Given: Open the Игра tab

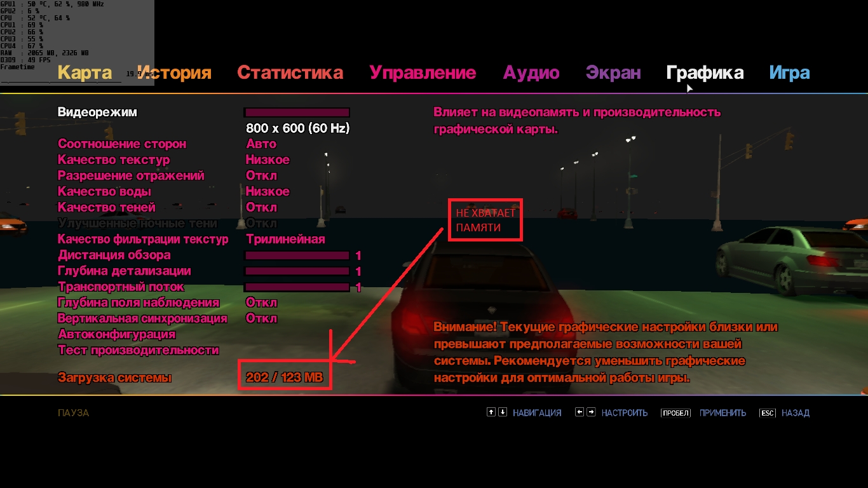Looking at the screenshot, I should (789, 73).
